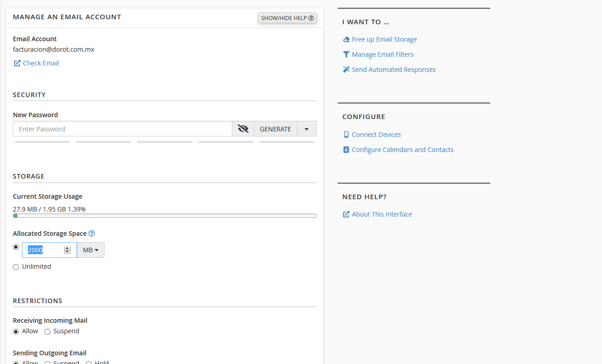Click the Check Email external link icon
602x364 pixels.
click(17, 63)
